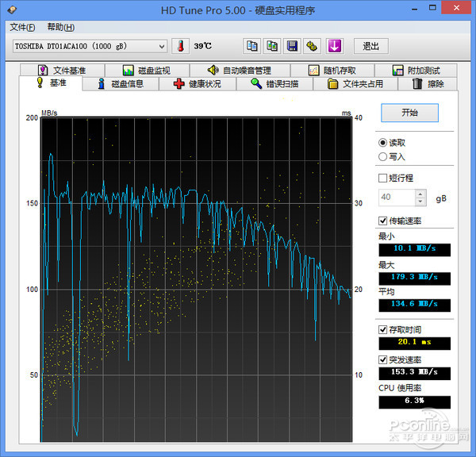Click the copy text to clipboard icon

[251, 46]
